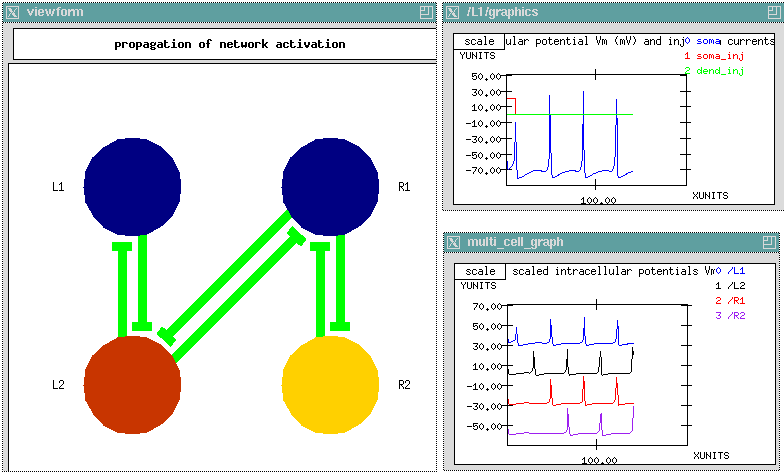Select the yellow R2 neuron circle

tap(330, 384)
